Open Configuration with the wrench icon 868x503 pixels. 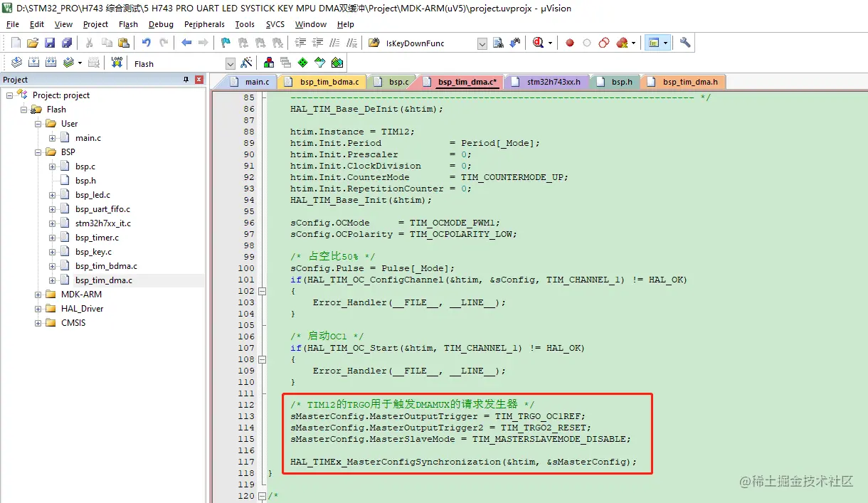point(685,43)
